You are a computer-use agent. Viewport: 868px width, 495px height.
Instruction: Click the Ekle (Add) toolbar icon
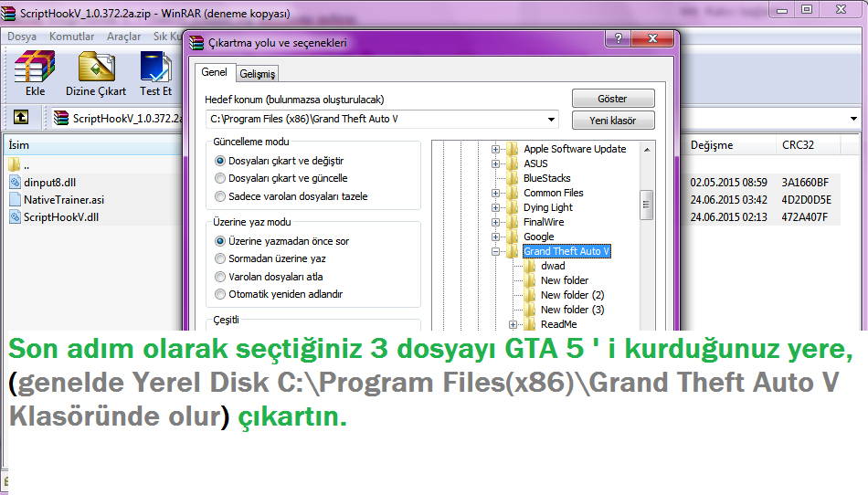point(35,67)
